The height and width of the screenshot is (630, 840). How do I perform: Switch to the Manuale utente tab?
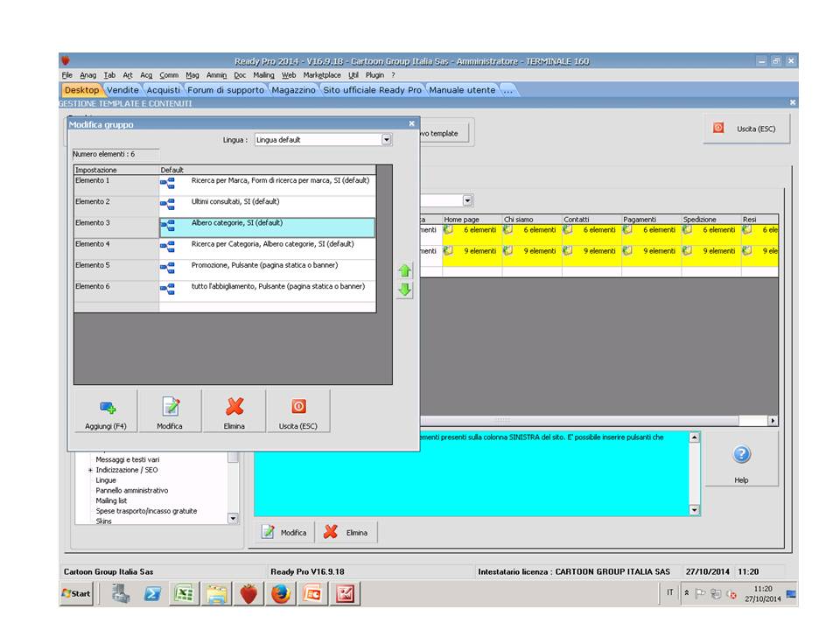coord(462,90)
